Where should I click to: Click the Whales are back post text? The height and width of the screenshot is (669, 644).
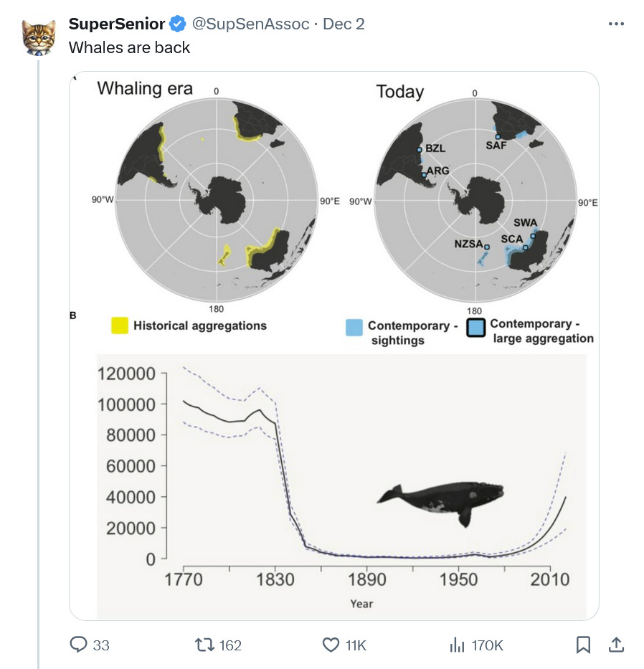(x=129, y=47)
